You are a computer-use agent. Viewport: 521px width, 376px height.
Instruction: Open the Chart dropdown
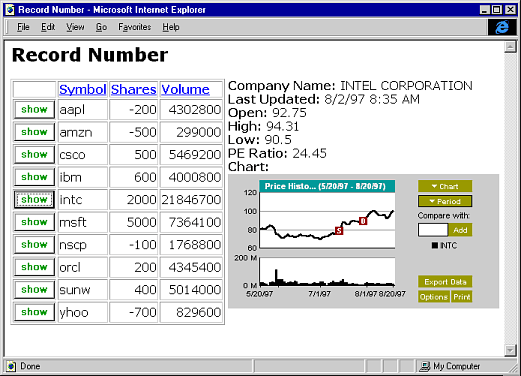(x=445, y=186)
